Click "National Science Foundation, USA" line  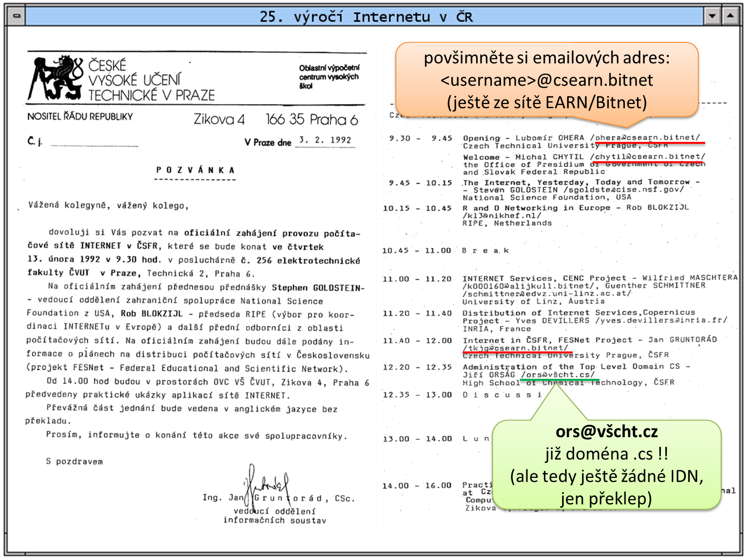(547, 197)
